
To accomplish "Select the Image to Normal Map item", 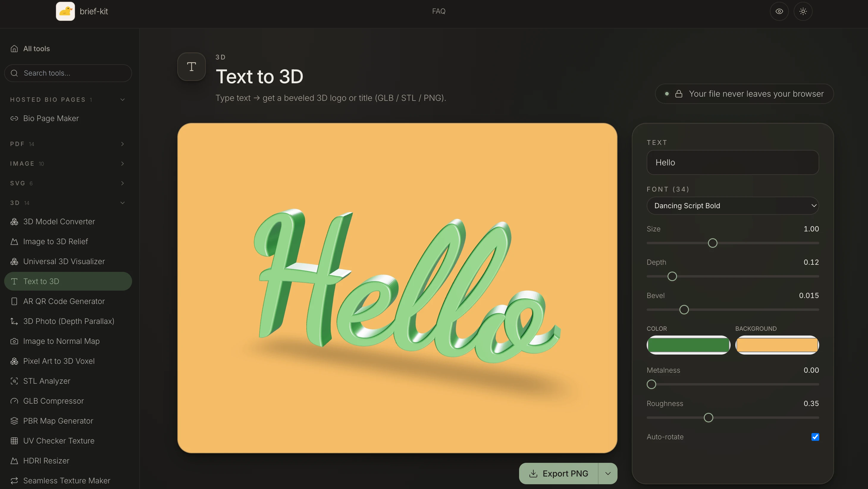I will pos(61,341).
